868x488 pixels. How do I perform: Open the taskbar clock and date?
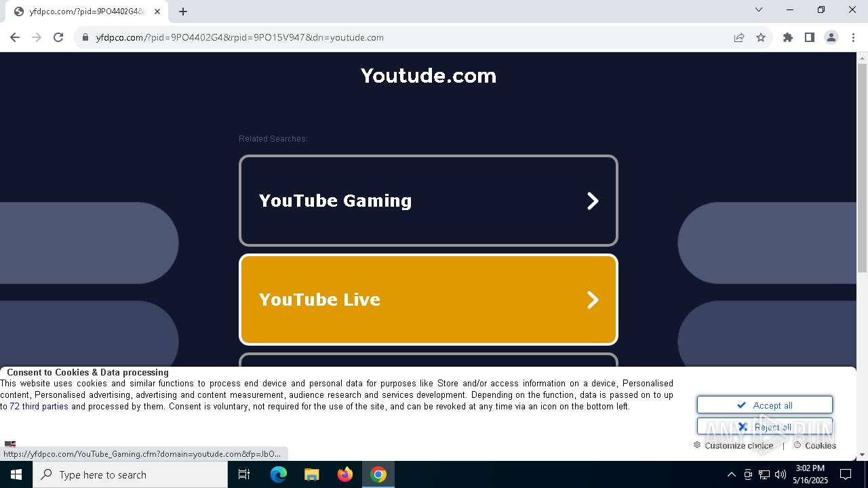[810, 474]
